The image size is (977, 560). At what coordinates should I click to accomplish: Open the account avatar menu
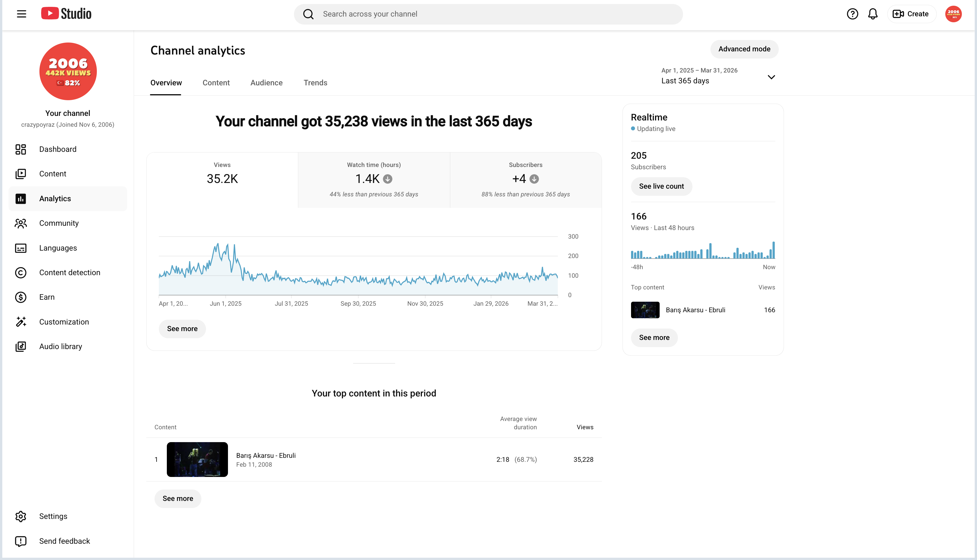[x=953, y=14]
